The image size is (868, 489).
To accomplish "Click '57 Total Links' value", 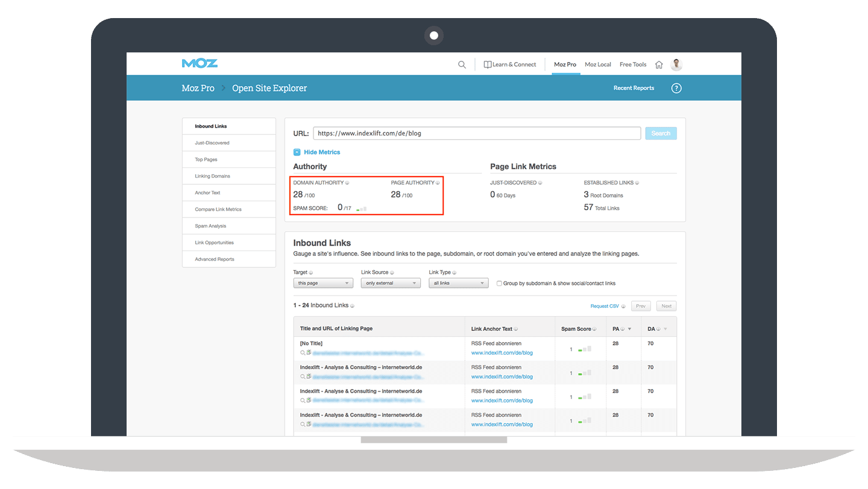I will (x=602, y=208).
